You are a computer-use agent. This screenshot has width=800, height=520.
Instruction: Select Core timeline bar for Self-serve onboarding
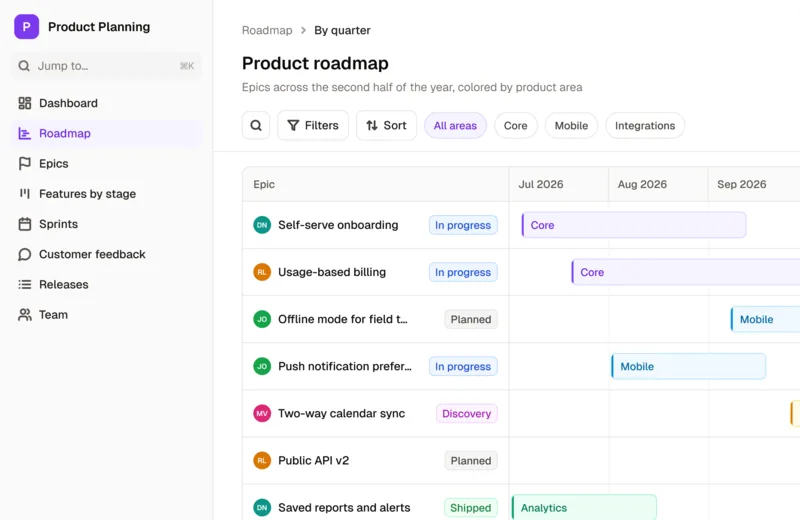[634, 225]
